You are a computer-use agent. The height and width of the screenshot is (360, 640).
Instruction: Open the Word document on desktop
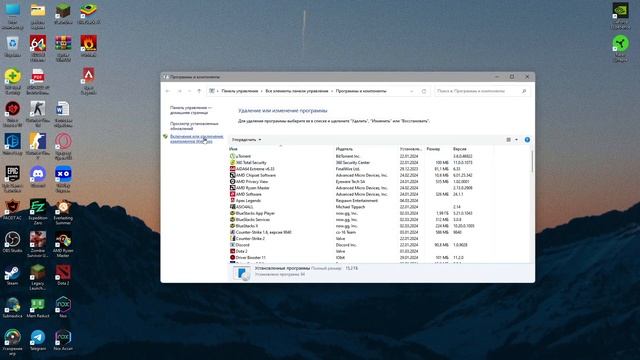click(x=63, y=114)
